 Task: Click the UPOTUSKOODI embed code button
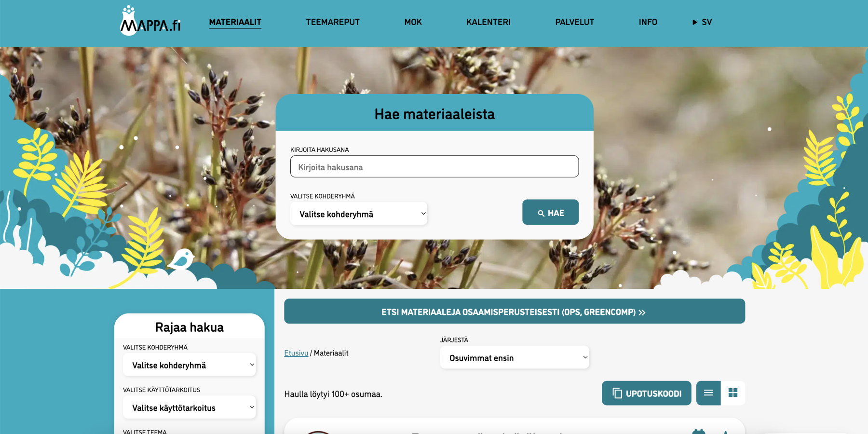(x=646, y=393)
